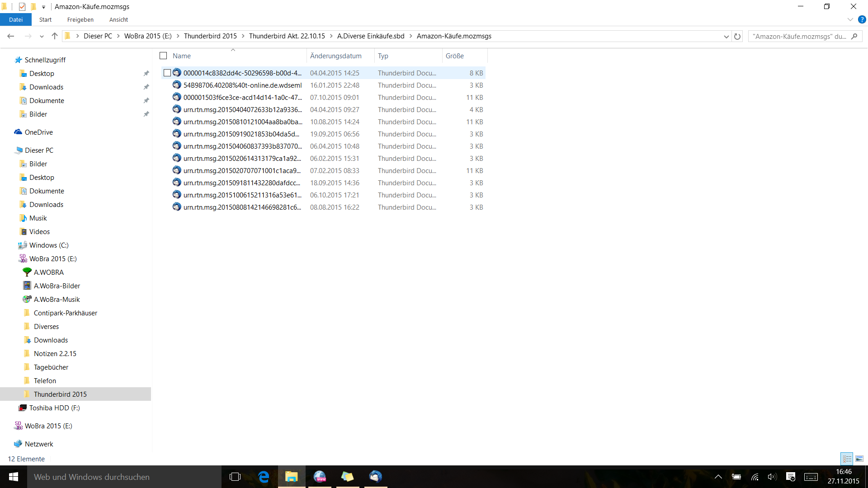Viewport: 868px width, 488px height.
Task: Switch to large icons view button
Action: click(x=859, y=459)
